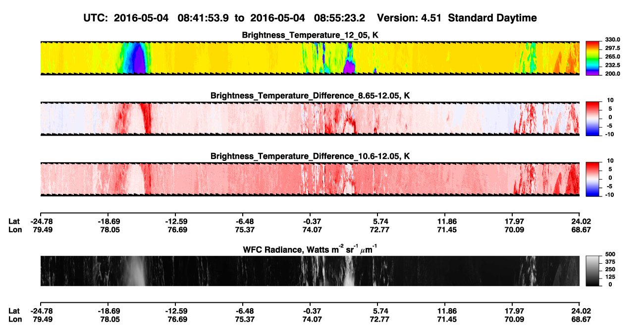
Task: Click the 'Lon' axis label under WFC panel
Action: pyautogui.click(x=15, y=319)
